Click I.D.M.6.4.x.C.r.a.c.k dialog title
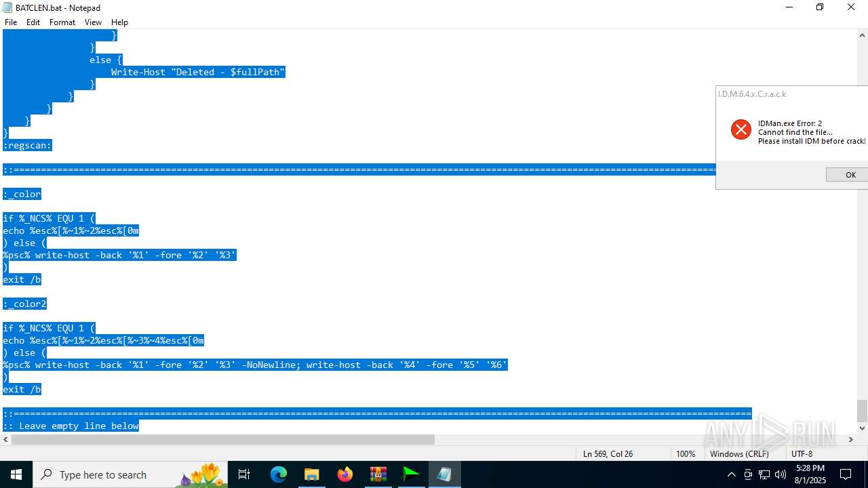This screenshot has width=868, height=488. point(752,94)
